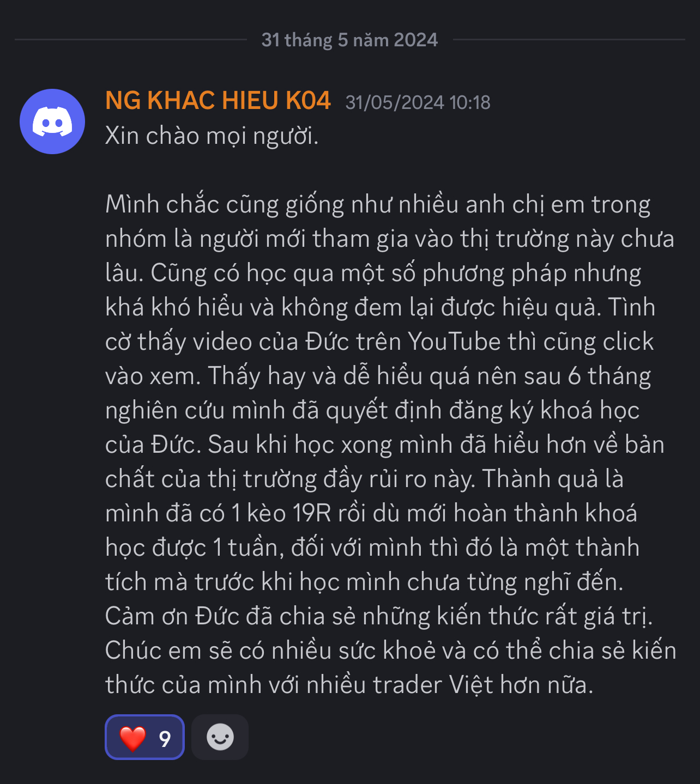700x784 pixels.
Task: Click the greeting line "Xin chào mọi người."
Action: pos(212,136)
